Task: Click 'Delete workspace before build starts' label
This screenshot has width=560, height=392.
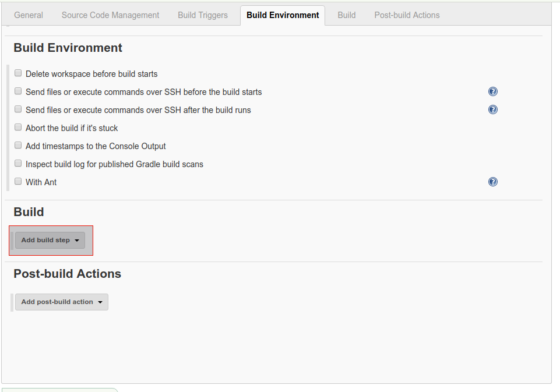Action: 91,74
